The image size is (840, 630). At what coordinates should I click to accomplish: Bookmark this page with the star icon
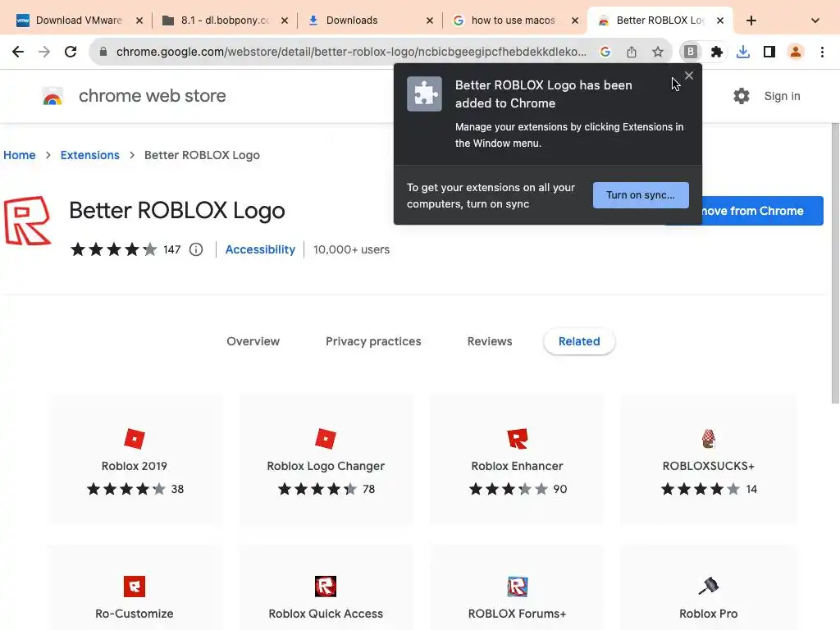click(x=658, y=52)
